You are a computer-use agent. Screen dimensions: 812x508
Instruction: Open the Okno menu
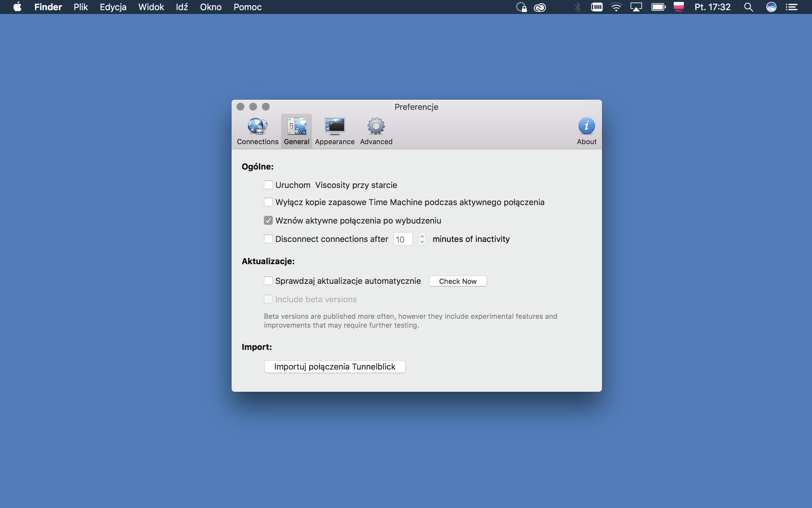click(211, 7)
